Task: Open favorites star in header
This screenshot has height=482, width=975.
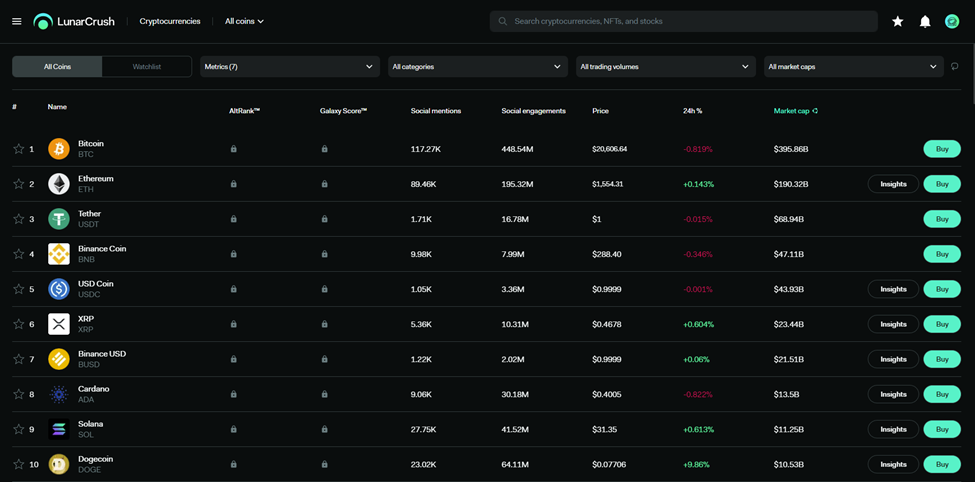Action: [897, 21]
